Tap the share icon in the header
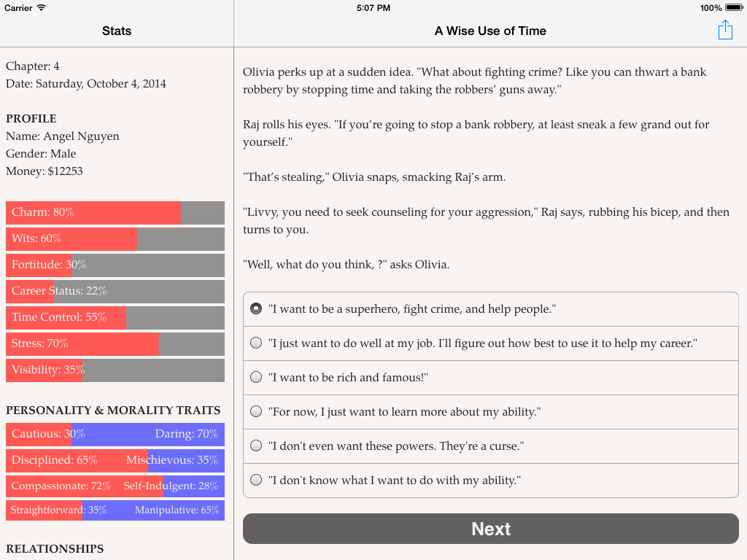 pos(725,30)
